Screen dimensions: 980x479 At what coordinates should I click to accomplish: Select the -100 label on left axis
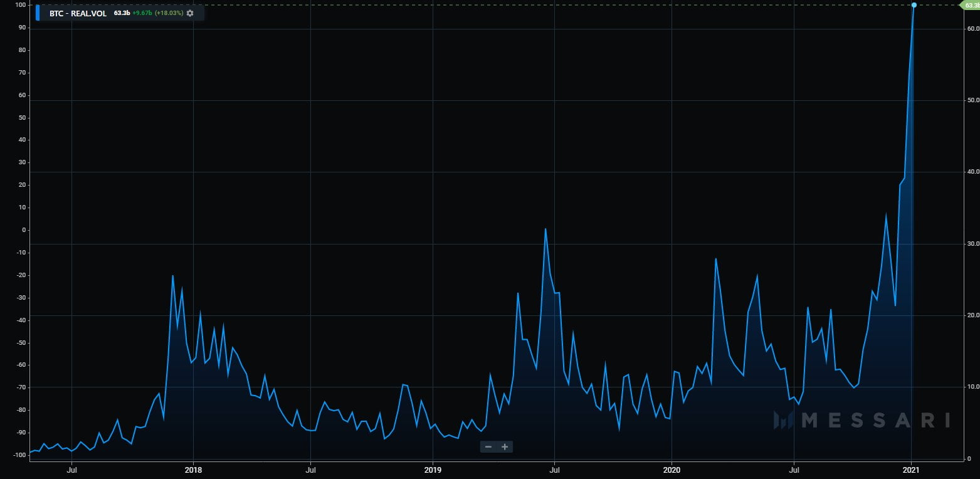pyautogui.click(x=20, y=455)
